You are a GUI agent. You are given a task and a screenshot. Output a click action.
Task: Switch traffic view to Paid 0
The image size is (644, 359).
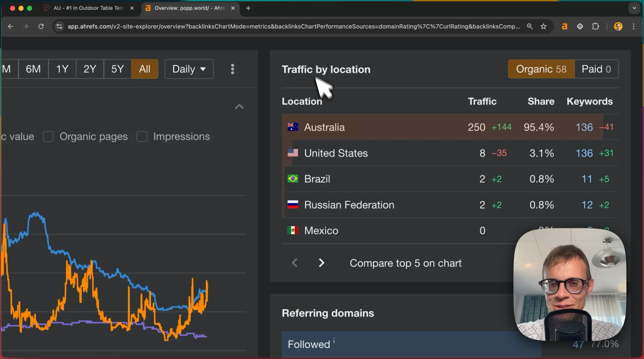pyautogui.click(x=596, y=69)
